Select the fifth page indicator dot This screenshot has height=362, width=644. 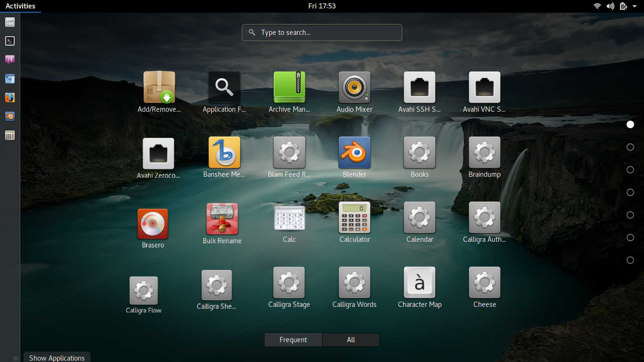point(630,215)
